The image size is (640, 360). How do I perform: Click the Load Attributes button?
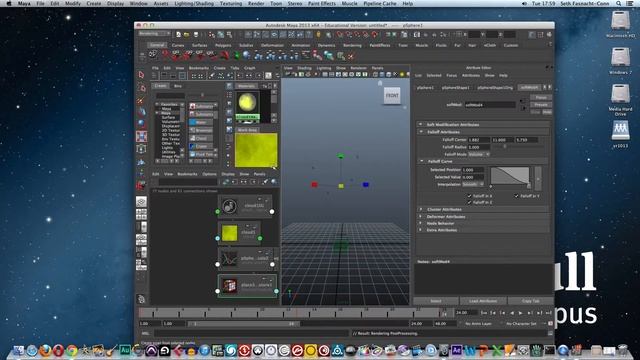click(x=483, y=301)
